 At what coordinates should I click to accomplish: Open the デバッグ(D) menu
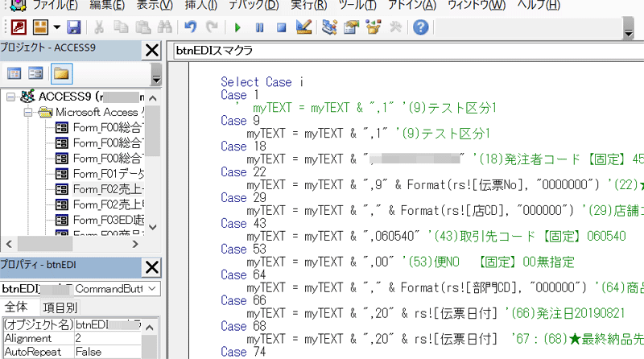click(x=254, y=5)
